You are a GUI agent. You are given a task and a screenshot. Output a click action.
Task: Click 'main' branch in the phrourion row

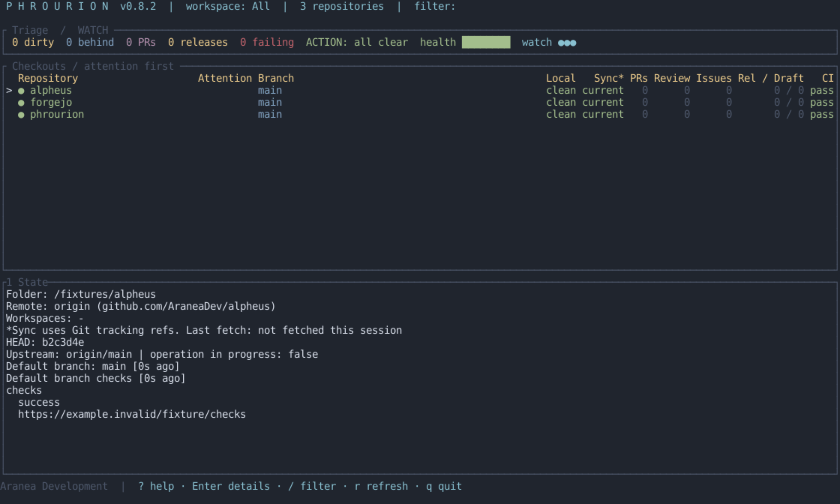tap(270, 115)
